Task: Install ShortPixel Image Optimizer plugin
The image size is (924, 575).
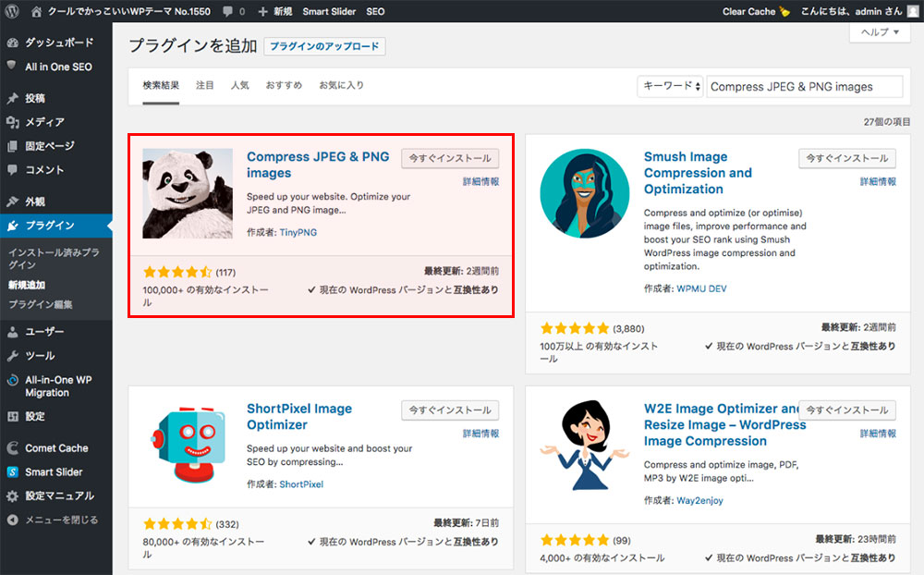Action: [450, 410]
